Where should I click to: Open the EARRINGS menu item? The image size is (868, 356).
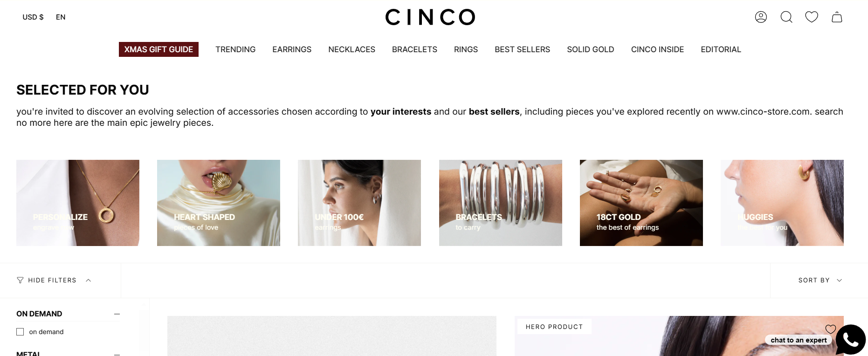pyautogui.click(x=292, y=49)
